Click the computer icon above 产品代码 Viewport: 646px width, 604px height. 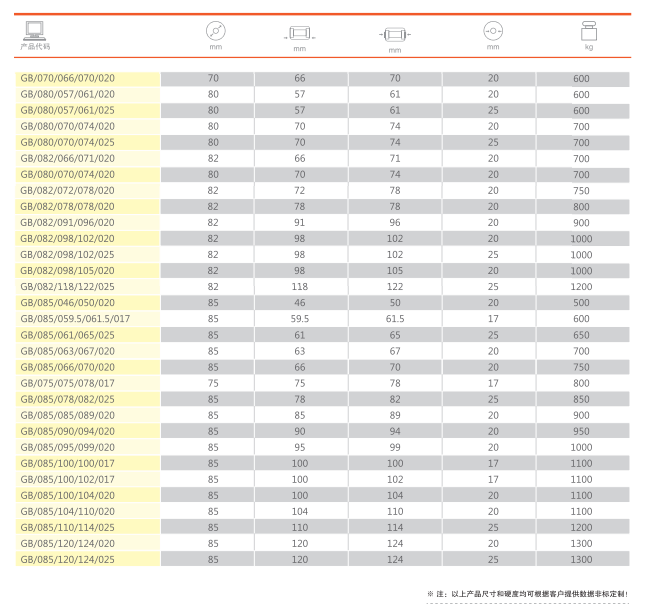click(32, 31)
